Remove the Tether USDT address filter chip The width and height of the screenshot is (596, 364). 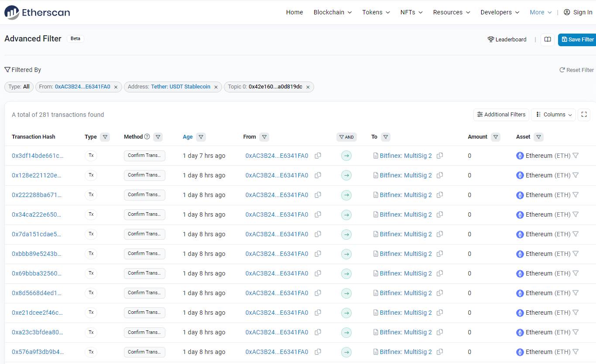[x=216, y=87]
